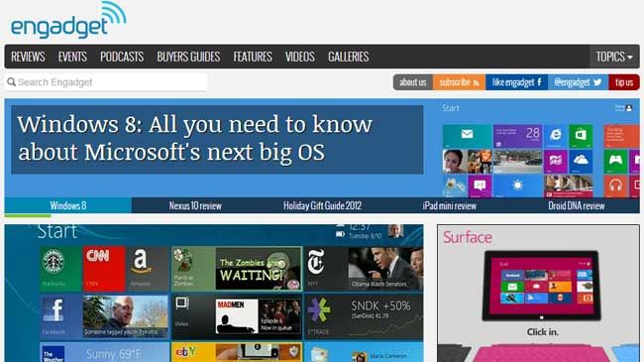Screen dimensions: 644x362
Task: Click the green Xbox games tile in banner
Action: pyautogui.click(x=615, y=162)
